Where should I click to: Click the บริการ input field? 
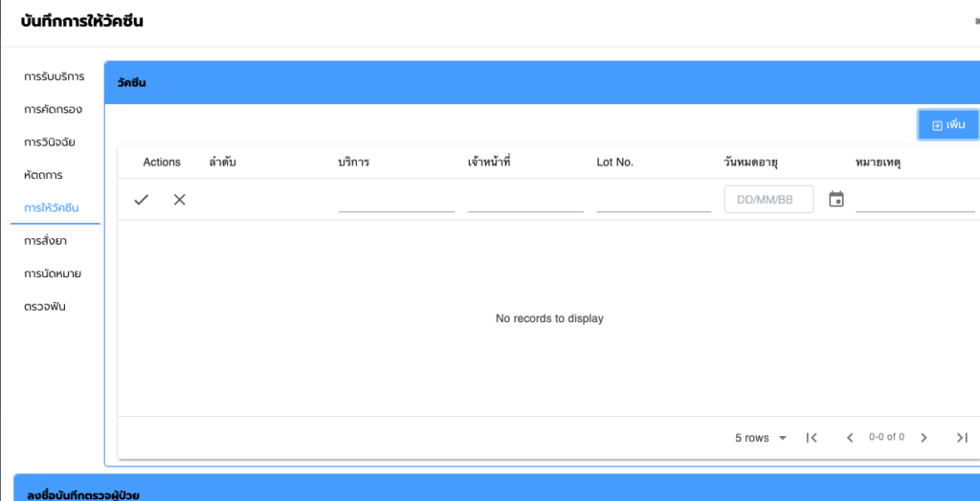(x=396, y=200)
